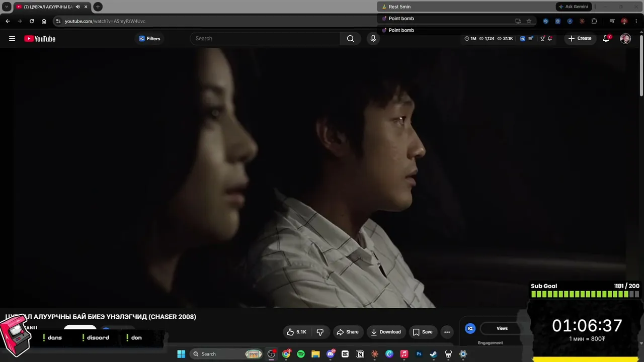Open the Chrome extensions puzzle menu
The width and height of the screenshot is (644, 362).
(594, 21)
